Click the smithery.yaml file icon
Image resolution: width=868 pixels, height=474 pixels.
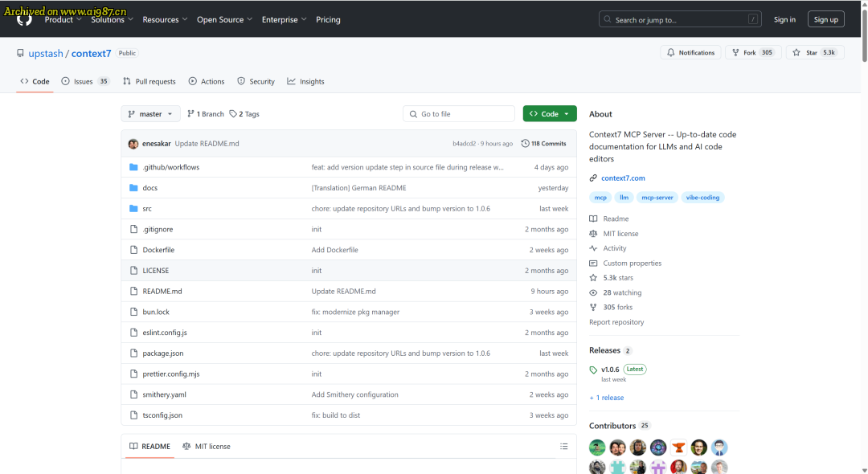pos(133,394)
